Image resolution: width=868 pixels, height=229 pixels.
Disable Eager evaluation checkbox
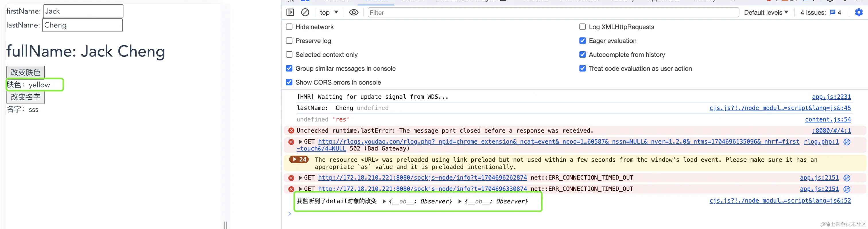tap(582, 41)
